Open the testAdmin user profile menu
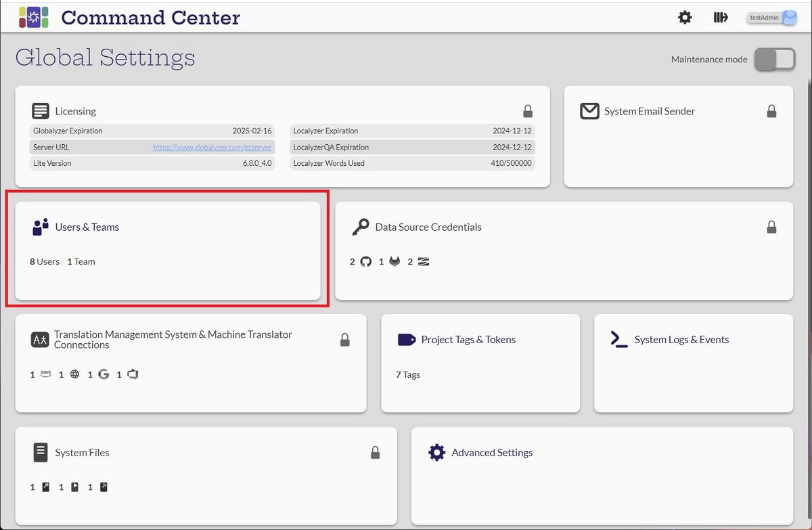Viewport: 812px width, 530px height. click(x=771, y=18)
